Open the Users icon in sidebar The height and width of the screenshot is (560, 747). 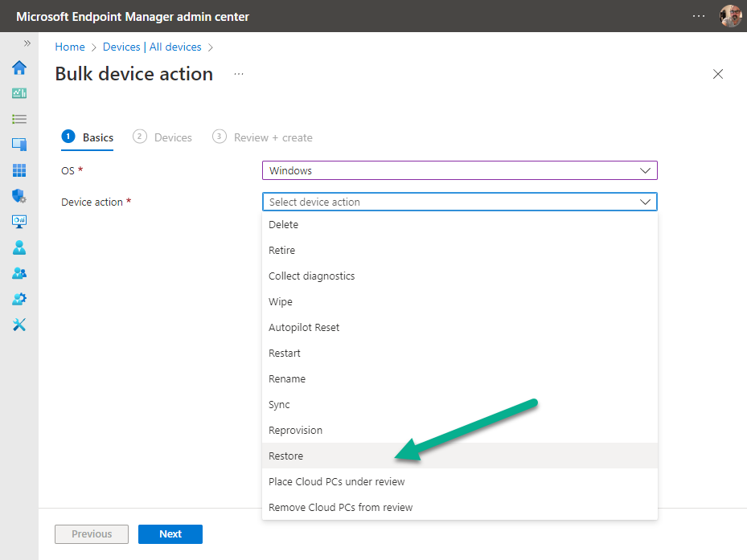click(19, 247)
